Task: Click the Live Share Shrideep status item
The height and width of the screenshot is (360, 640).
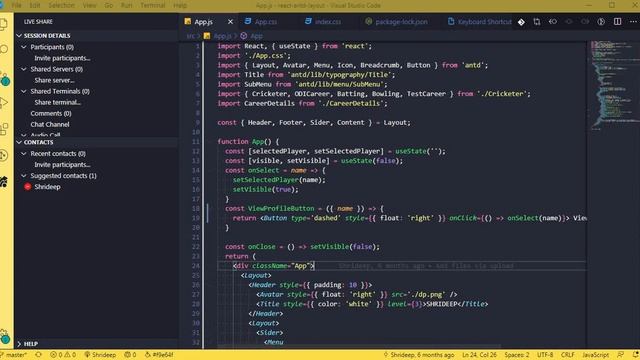Action: tap(100, 355)
